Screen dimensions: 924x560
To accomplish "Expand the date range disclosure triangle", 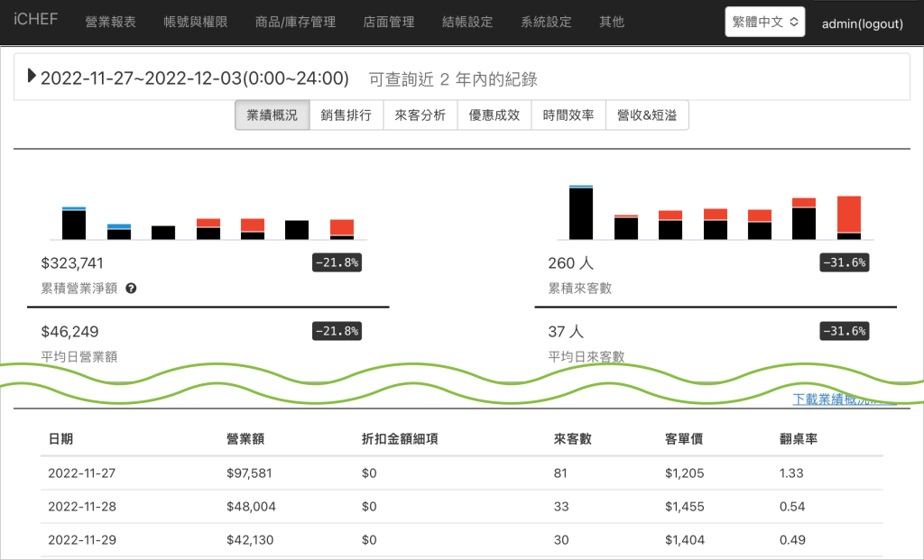I will point(32,77).
